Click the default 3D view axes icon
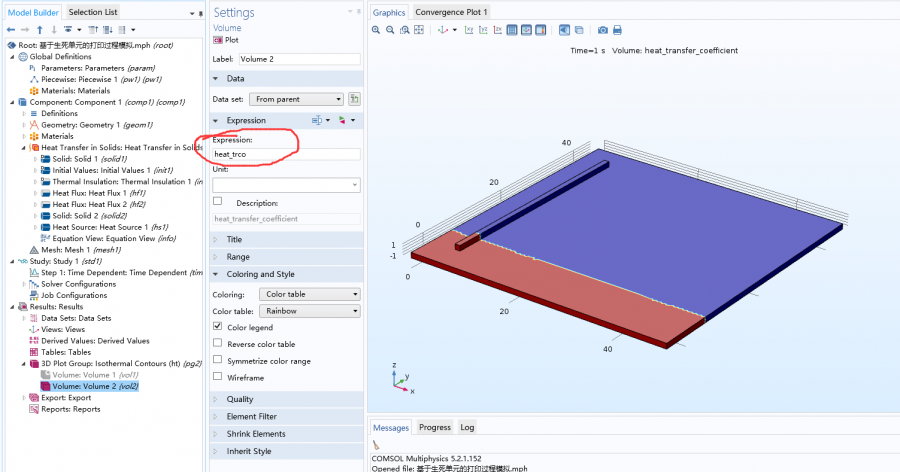The height and width of the screenshot is (472, 900). point(443,30)
